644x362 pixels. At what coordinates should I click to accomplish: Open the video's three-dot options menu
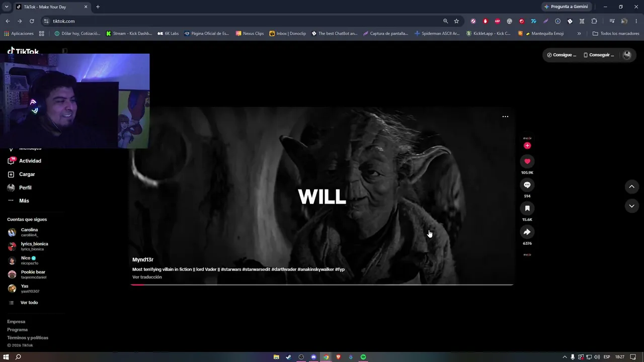pos(505,117)
